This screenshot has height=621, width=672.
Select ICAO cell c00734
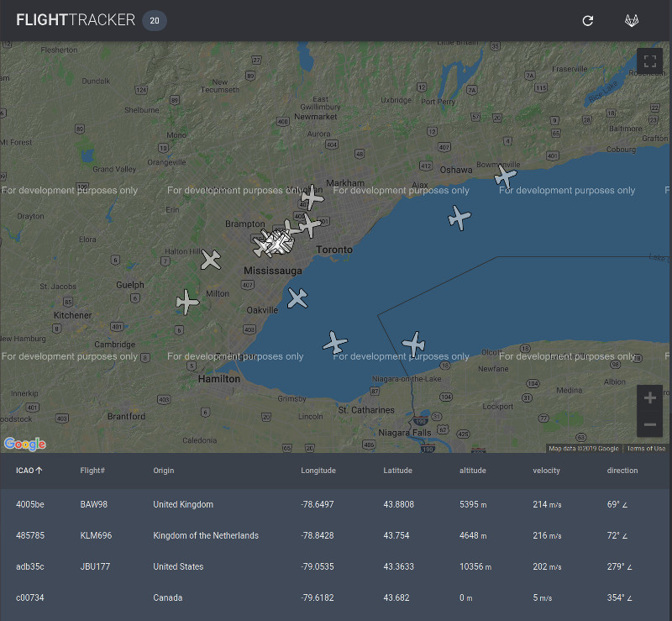coord(30,597)
